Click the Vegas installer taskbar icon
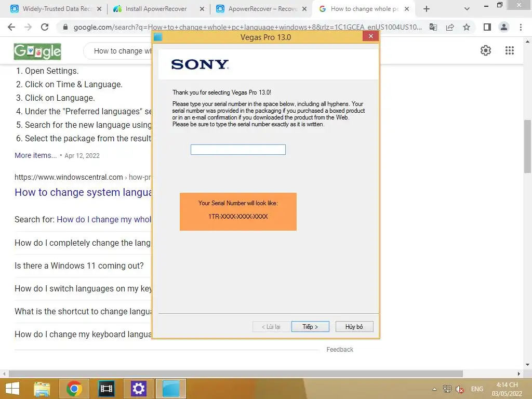The width and height of the screenshot is (532, 399). [170, 389]
